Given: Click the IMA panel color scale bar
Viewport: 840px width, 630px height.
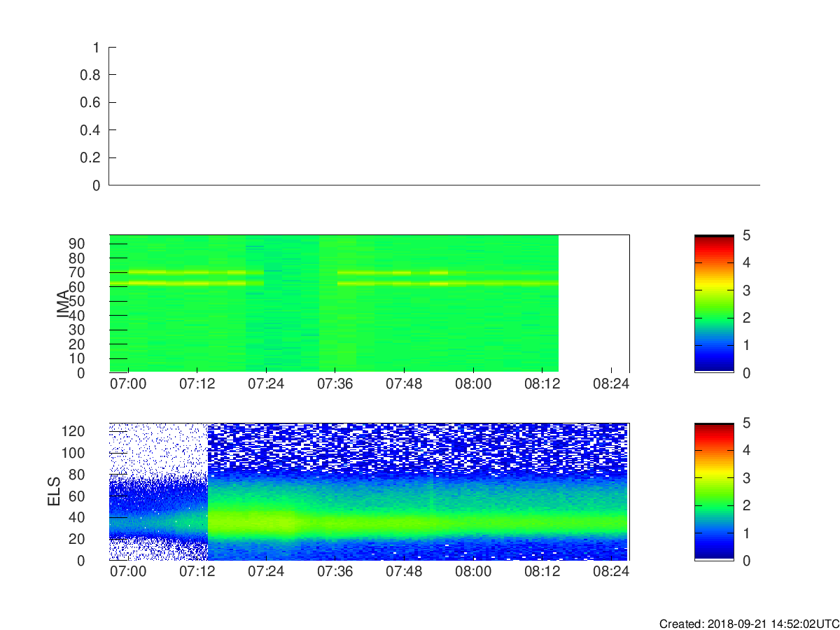Looking at the screenshot, I should tap(714, 304).
